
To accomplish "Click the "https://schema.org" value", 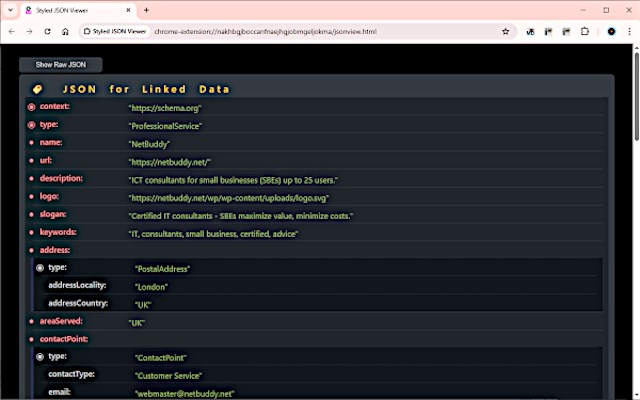I will point(165,108).
